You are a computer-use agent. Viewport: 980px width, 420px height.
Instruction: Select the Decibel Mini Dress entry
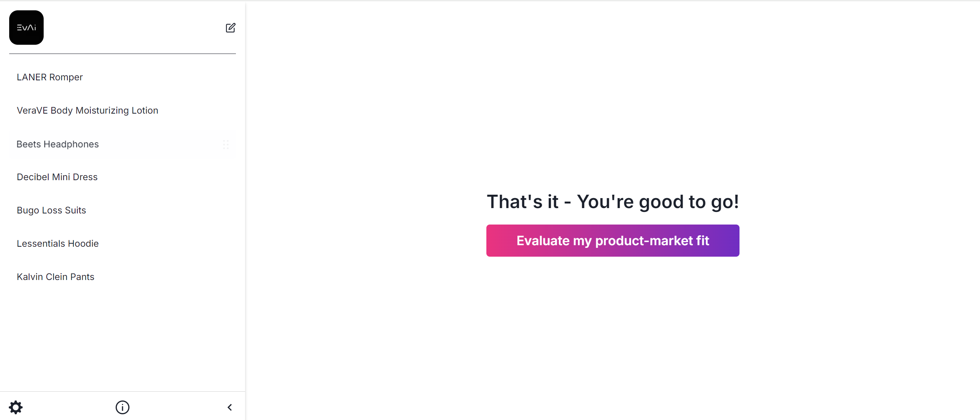57,177
